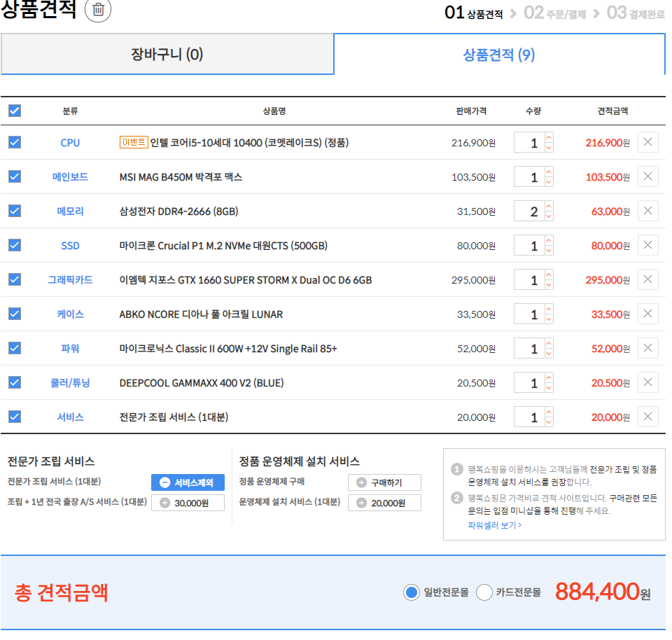Click the trash icon beside 상품견적 title

click(98, 10)
